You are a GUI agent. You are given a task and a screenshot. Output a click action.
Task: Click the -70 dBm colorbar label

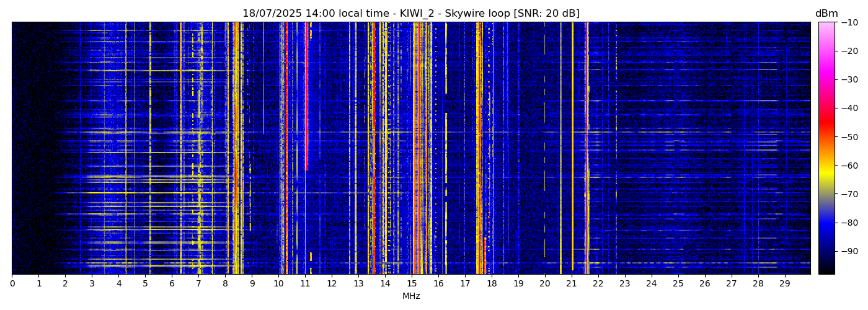(x=849, y=194)
